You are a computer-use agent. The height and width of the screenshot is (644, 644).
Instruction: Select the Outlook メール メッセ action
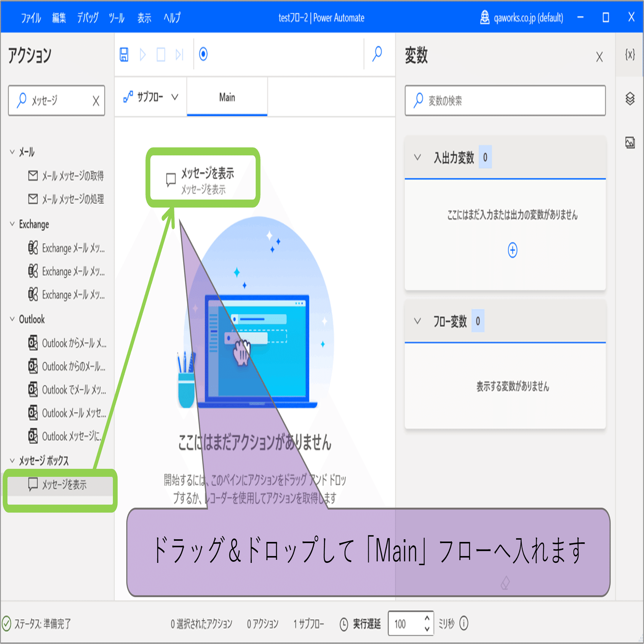click(x=67, y=412)
